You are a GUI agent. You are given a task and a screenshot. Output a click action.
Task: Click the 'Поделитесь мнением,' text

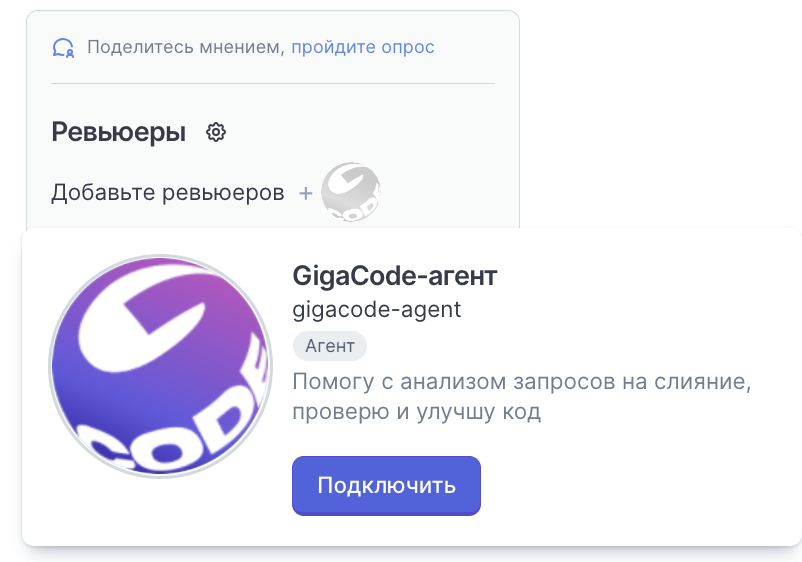186,47
